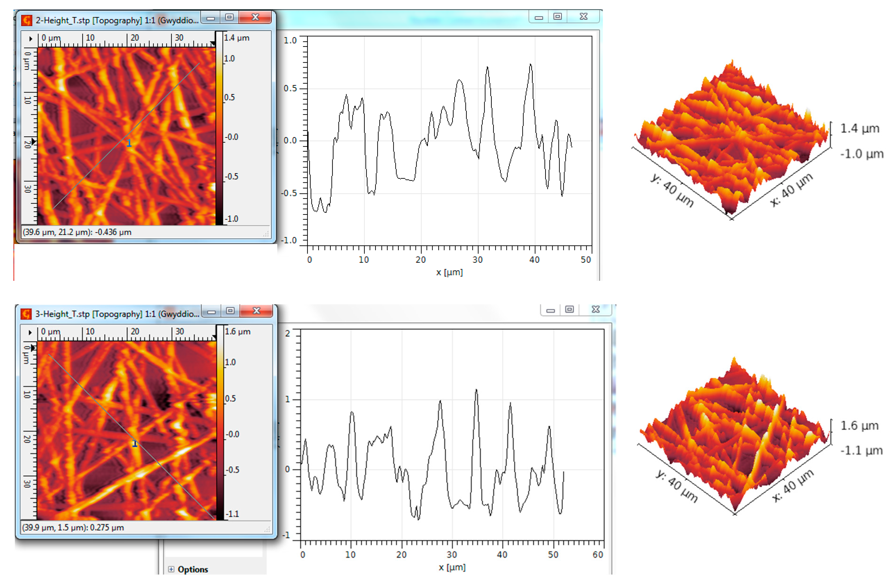893x588 pixels.
Task: Maximize the 2-Height_T.stp topography window
Action: (x=230, y=17)
